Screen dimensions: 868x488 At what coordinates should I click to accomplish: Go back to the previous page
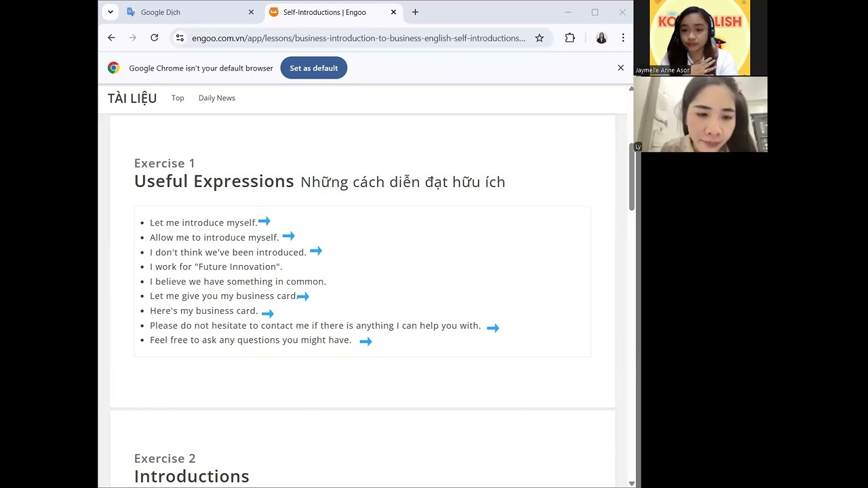[x=111, y=38]
